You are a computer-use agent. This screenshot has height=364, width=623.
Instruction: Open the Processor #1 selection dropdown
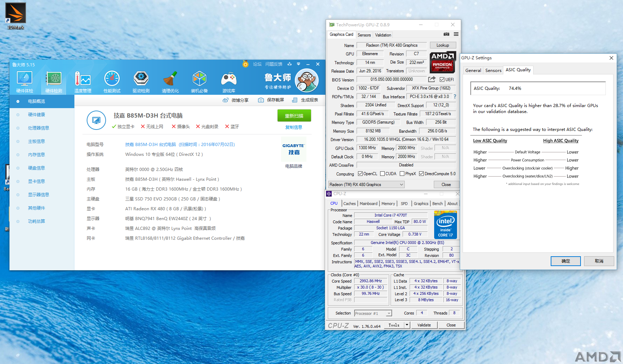(373, 313)
